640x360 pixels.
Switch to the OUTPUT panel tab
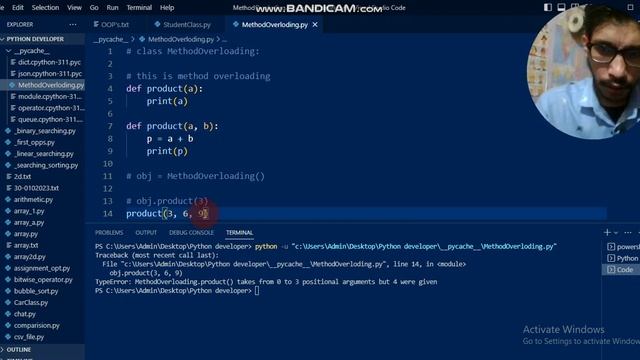tap(146, 232)
